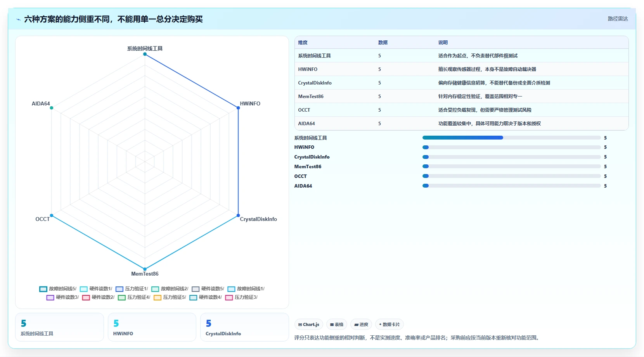Click the radar point at 系统时间线工具
The width and height of the screenshot is (644, 357).
click(x=145, y=54)
